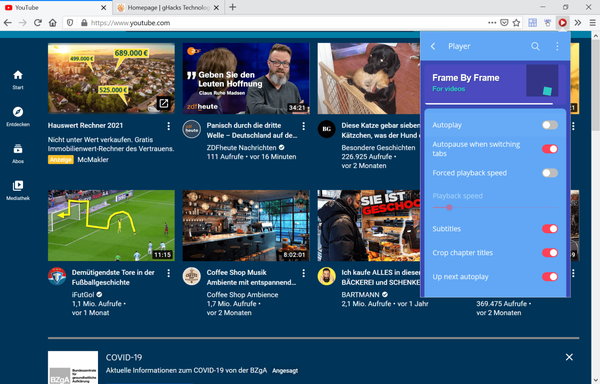Reload the current page

point(38,23)
